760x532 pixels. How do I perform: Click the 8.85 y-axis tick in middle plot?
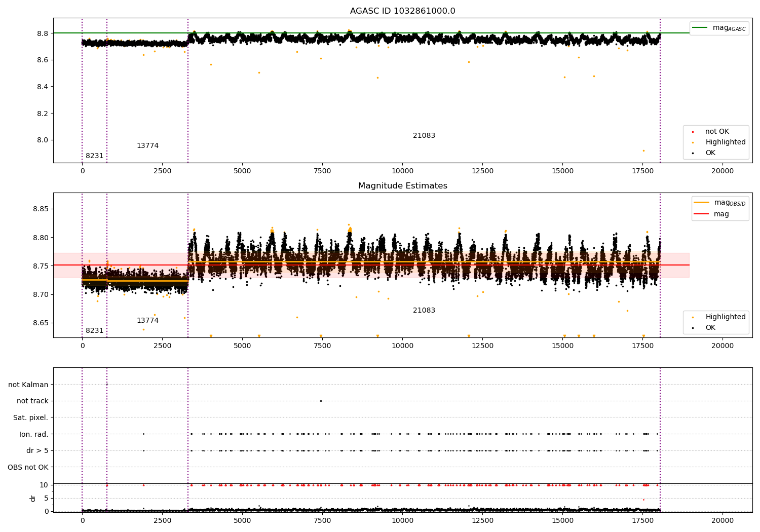41,209
